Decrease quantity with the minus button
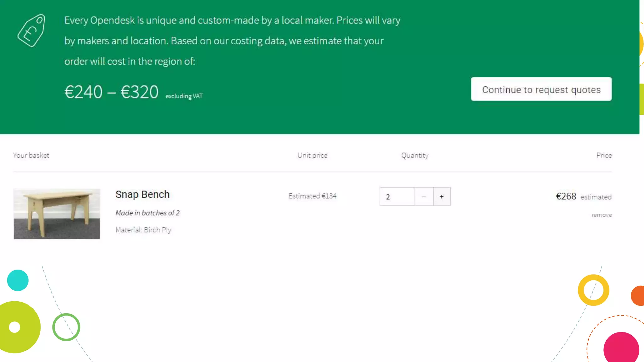Viewport: 644px width, 362px height. 424,196
